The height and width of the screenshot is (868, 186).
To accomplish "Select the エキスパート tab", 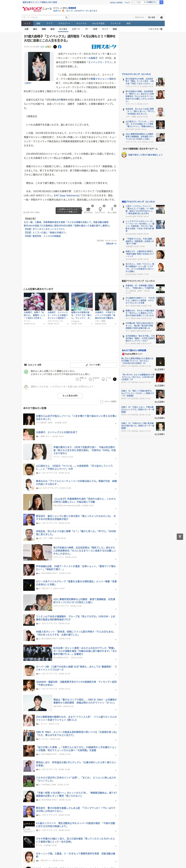I will [64, 24].
